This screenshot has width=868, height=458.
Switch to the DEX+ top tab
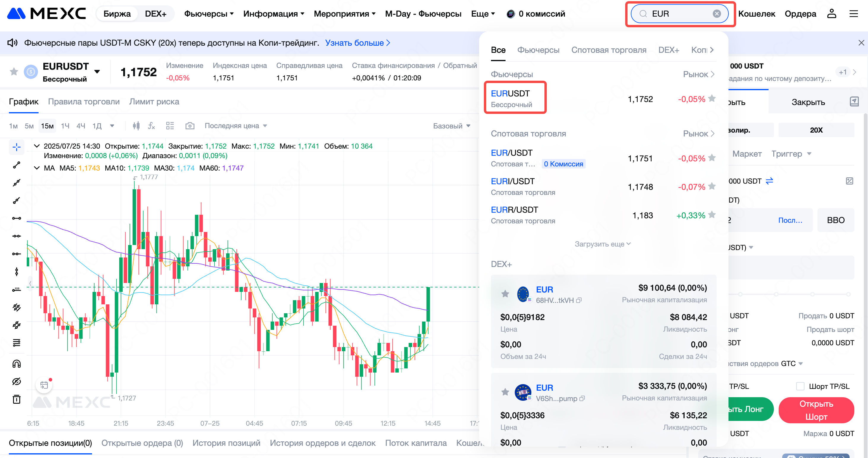[156, 14]
